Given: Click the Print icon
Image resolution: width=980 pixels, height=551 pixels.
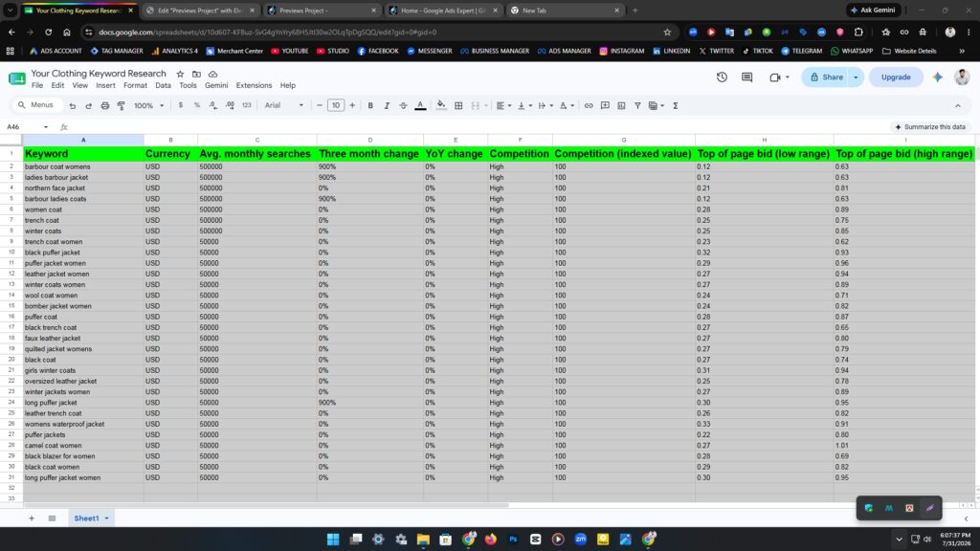Looking at the screenshot, I should tap(105, 105).
